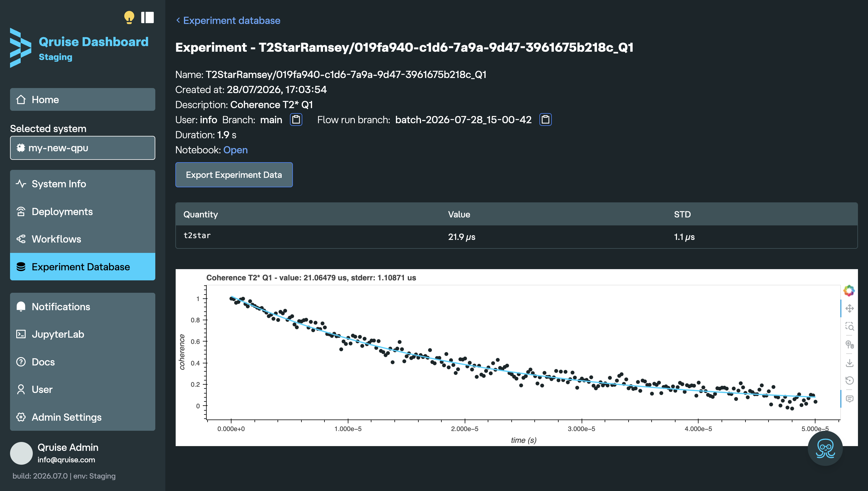868x491 pixels.
Task: Select Experiment Database menu item
Action: click(x=83, y=267)
